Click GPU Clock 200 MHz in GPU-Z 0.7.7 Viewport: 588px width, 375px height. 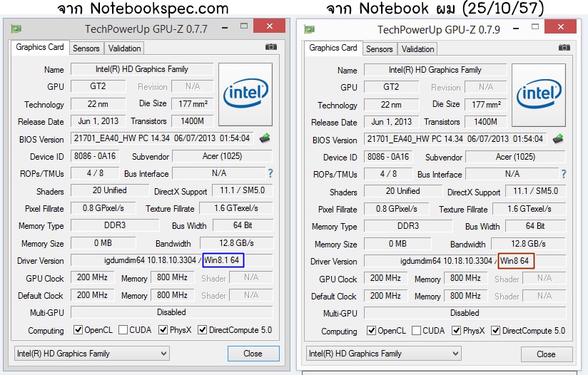(93, 277)
